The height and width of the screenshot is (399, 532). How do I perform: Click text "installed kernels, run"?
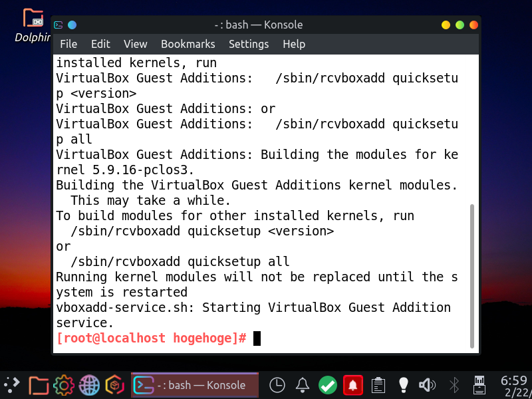pos(136,63)
